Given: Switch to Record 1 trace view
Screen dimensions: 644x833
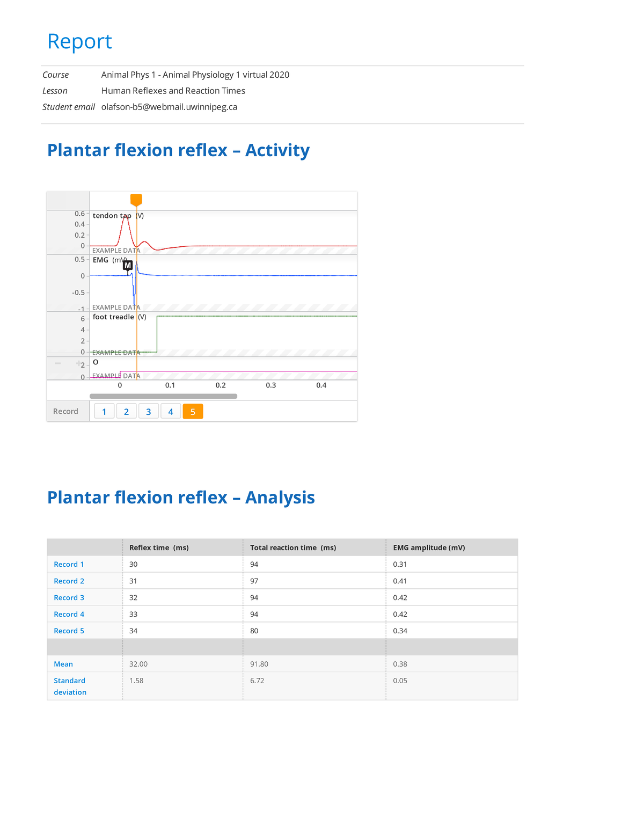Looking at the screenshot, I should pyautogui.click(x=104, y=411).
